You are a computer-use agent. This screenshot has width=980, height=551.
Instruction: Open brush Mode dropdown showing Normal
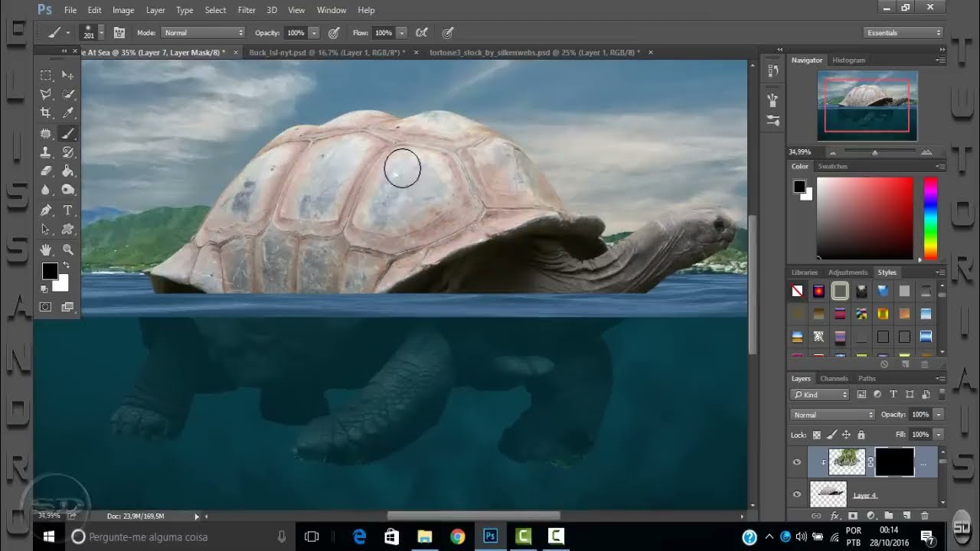(x=204, y=33)
